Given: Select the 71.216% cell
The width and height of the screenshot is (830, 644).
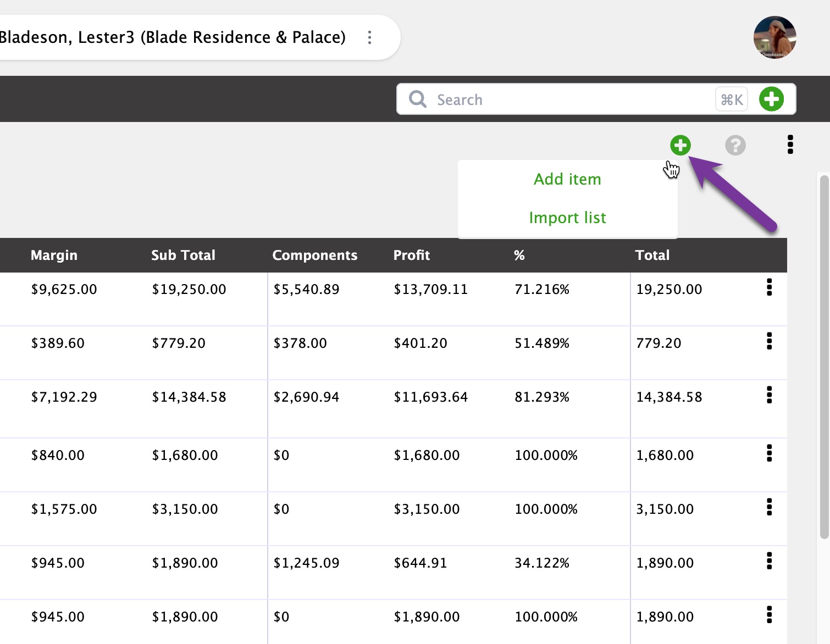Looking at the screenshot, I should tap(542, 289).
